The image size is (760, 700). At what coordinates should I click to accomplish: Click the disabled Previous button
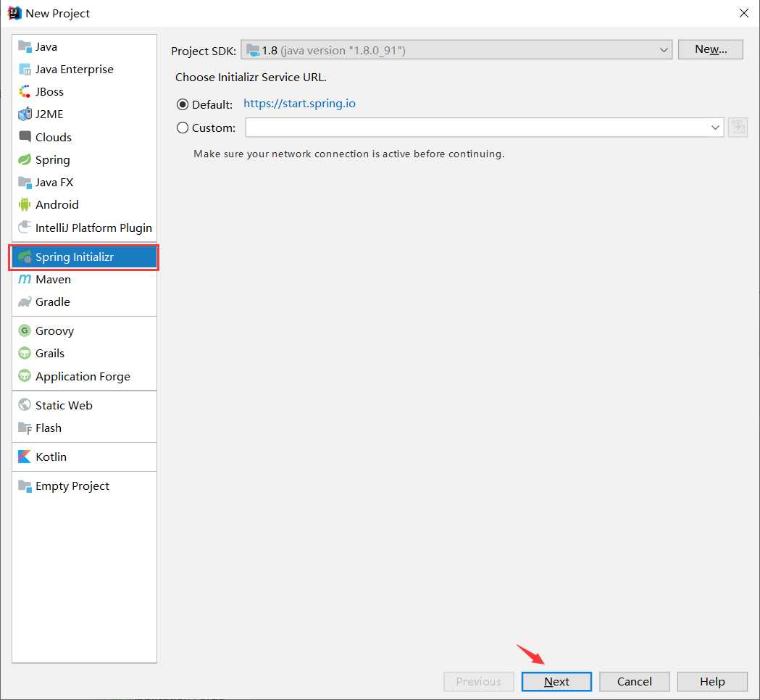(479, 682)
